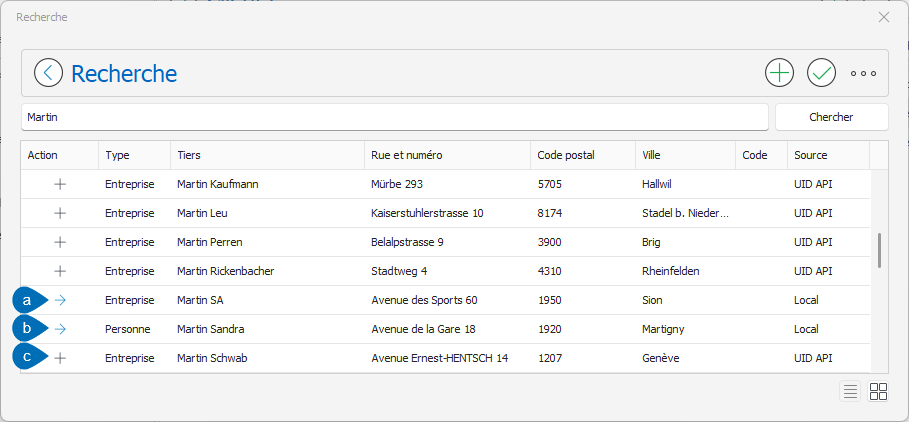Confirm with the green checkmark icon
909x422 pixels.
coord(821,73)
